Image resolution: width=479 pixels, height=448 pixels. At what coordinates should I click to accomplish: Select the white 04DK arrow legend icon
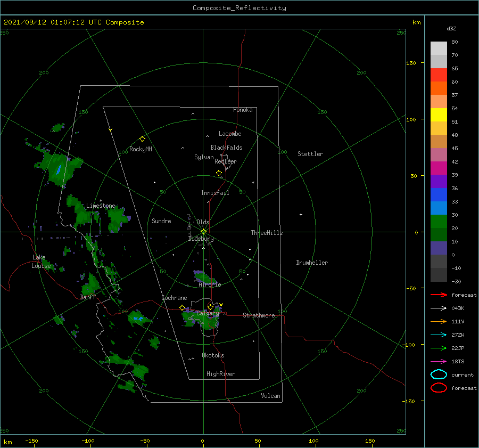pyautogui.click(x=439, y=308)
